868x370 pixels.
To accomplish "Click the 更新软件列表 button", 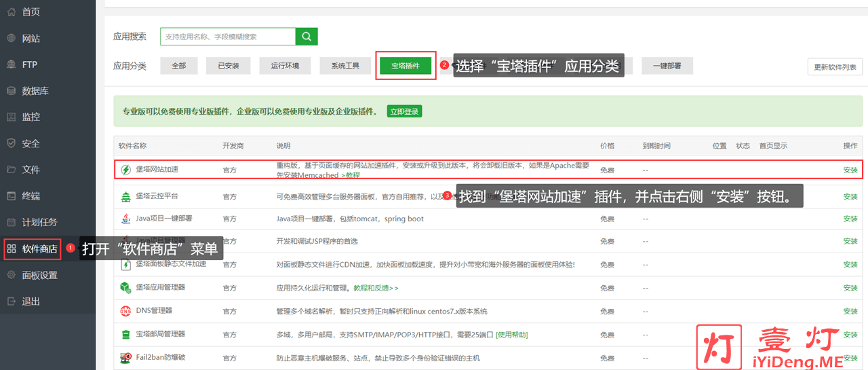I will [x=835, y=67].
